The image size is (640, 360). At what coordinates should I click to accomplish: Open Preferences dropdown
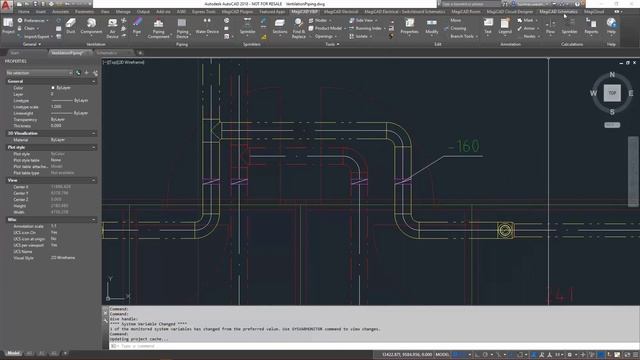click(x=33, y=20)
